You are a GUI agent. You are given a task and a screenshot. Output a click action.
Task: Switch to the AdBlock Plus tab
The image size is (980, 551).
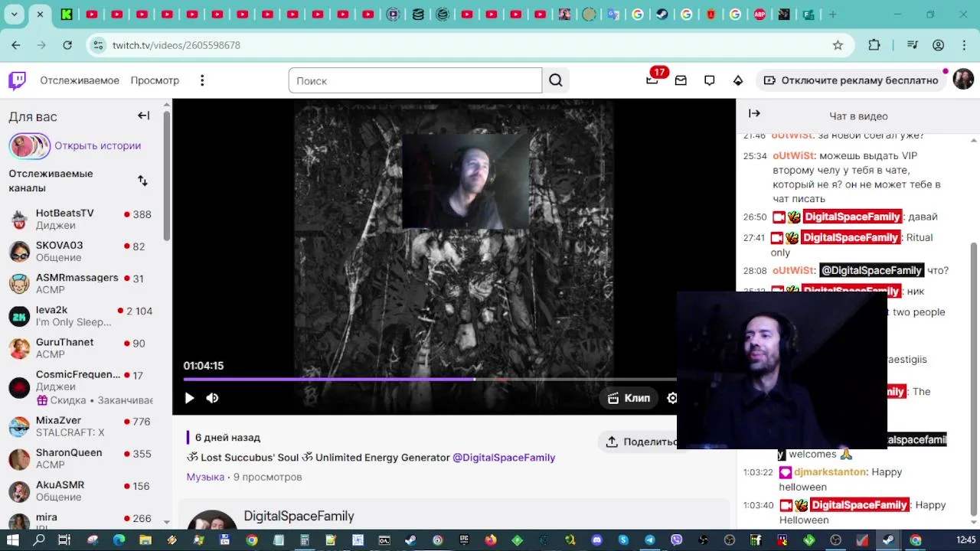pos(759,14)
